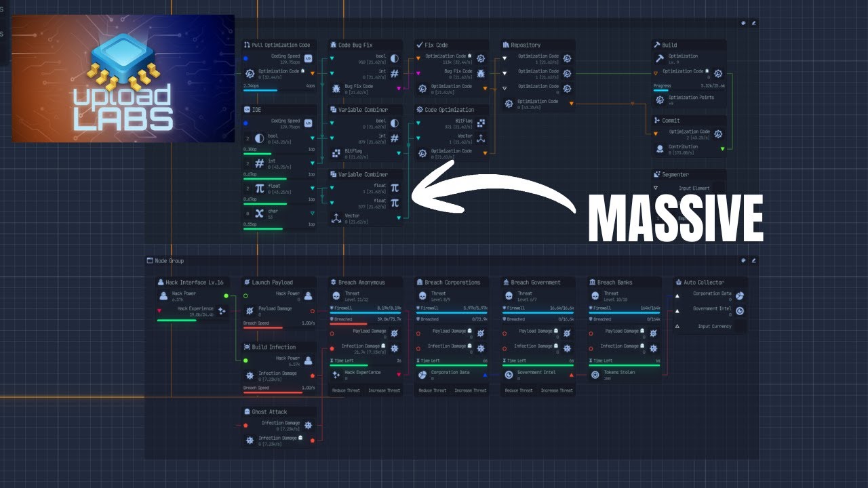Click the Pull Optimization Code node title icon

coord(247,45)
